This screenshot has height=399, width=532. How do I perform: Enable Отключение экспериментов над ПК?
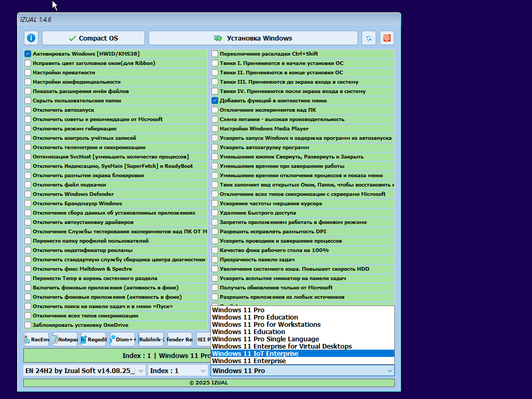pos(215,110)
